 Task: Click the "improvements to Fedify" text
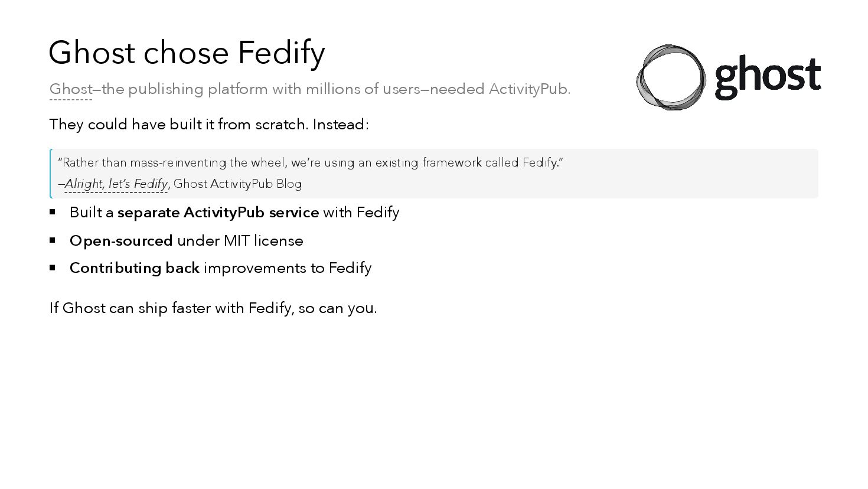click(x=288, y=268)
